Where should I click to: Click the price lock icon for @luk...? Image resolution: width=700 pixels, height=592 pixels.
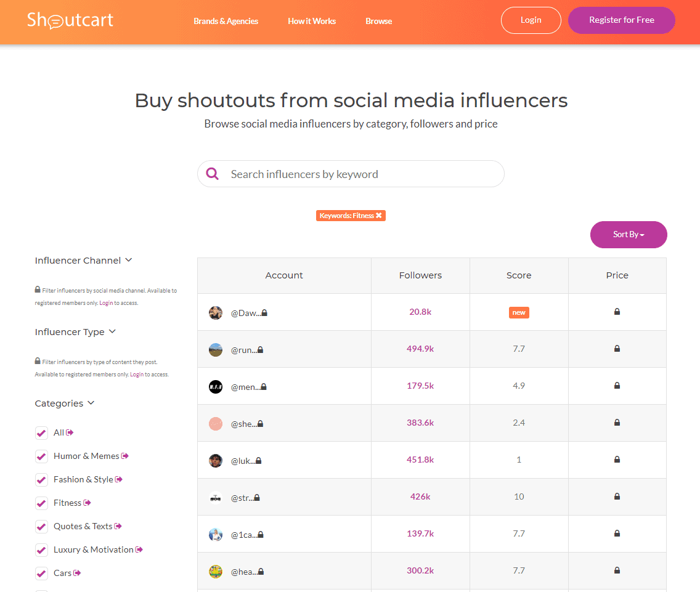pos(617,460)
